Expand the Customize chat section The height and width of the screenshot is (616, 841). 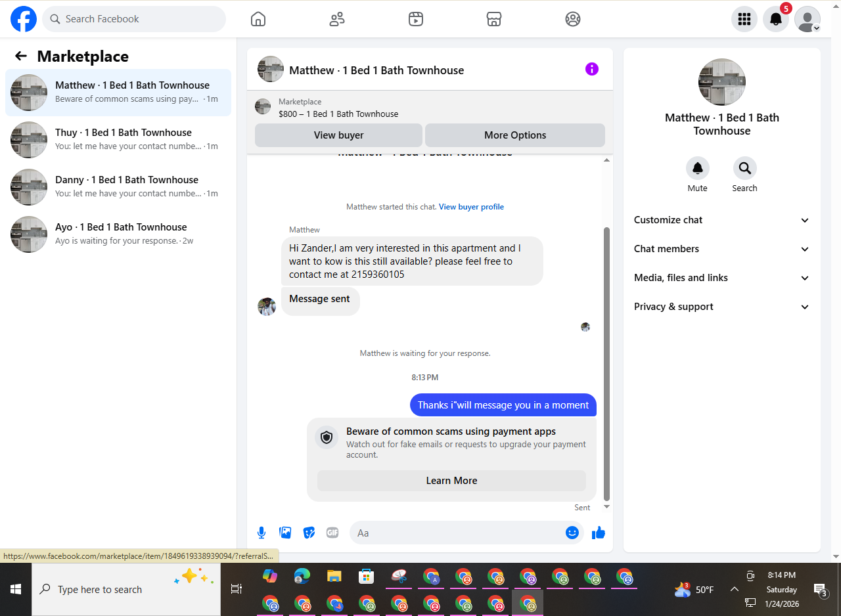(721, 220)
